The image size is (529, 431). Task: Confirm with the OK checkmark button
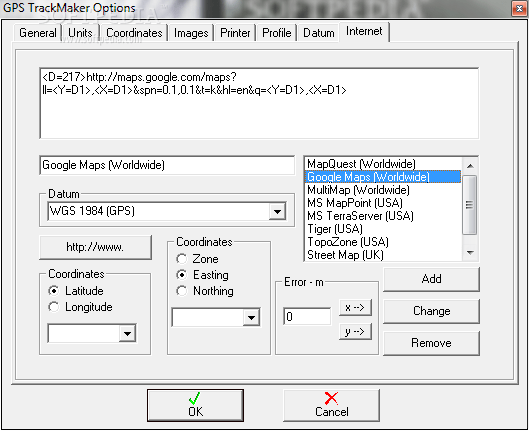(x=195, y=406)
